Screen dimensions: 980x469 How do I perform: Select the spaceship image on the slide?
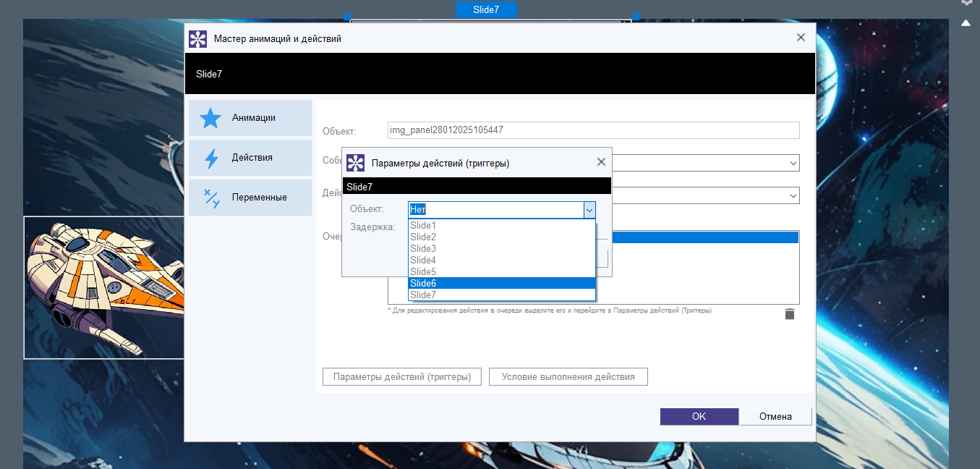coord(103,288)
